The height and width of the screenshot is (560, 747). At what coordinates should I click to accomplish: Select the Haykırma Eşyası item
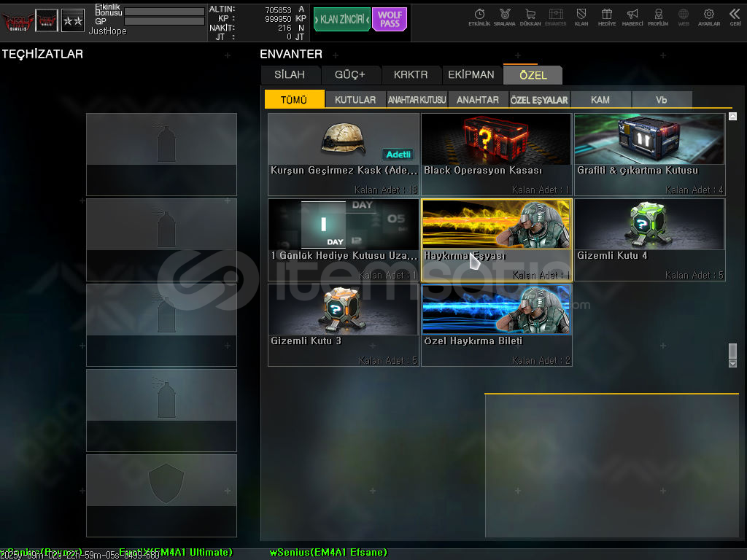[496, 239]
